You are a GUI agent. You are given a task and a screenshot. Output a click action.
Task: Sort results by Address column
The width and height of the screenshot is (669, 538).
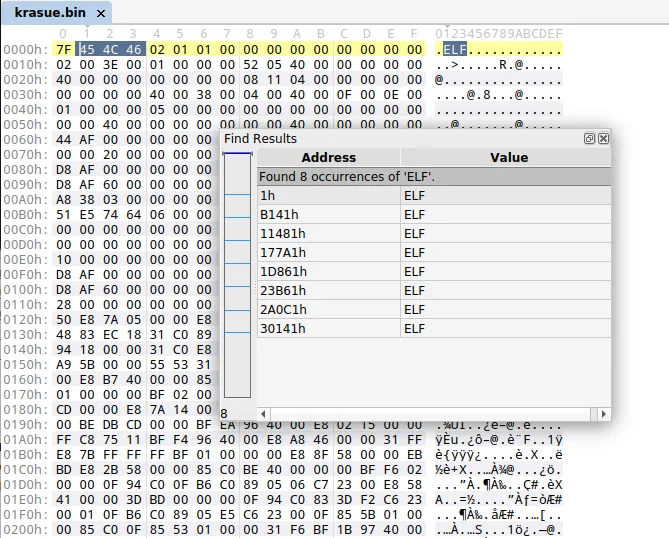(x=329, y=157)
